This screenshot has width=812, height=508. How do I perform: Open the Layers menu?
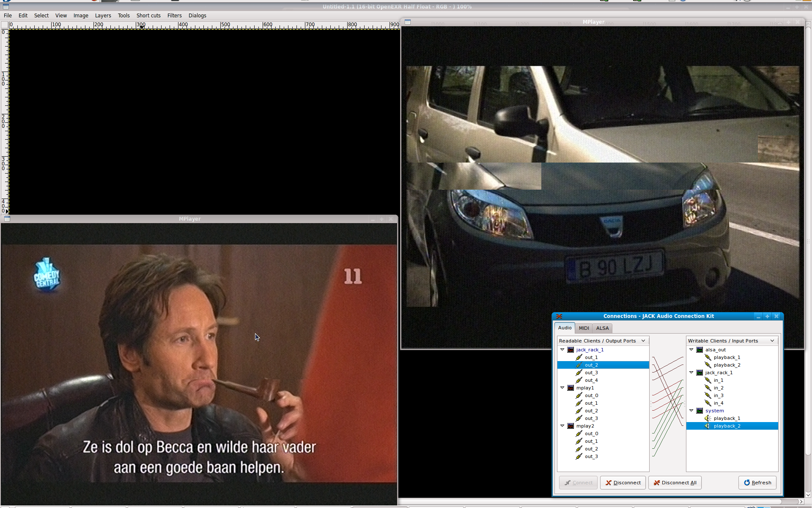point(103,16)
